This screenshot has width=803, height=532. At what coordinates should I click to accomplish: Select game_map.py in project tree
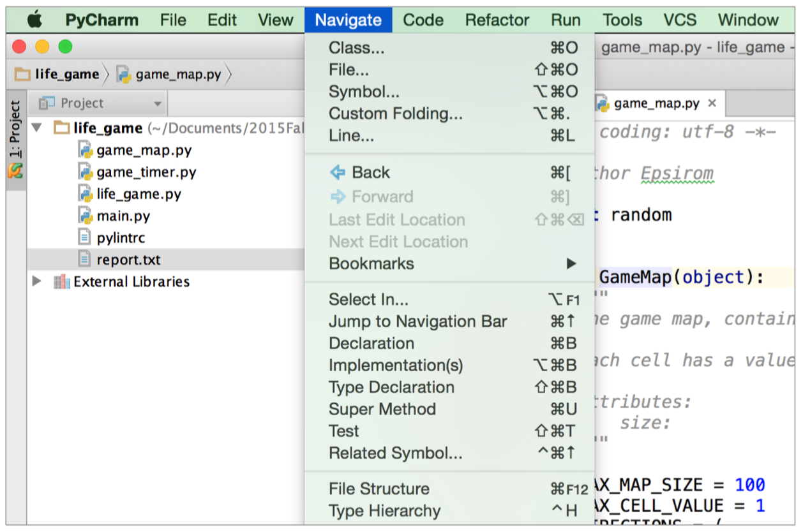pyautogui.click(x=144, y=151)
